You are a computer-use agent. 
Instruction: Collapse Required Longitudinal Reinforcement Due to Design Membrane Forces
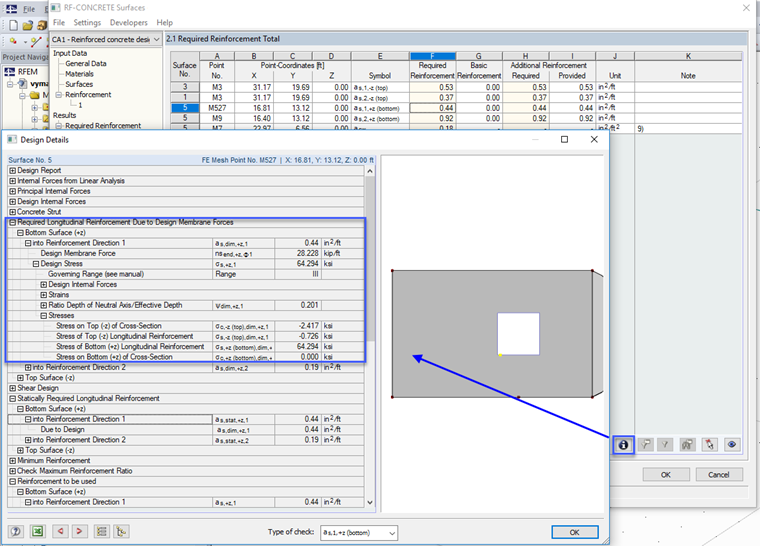[13, 222]
